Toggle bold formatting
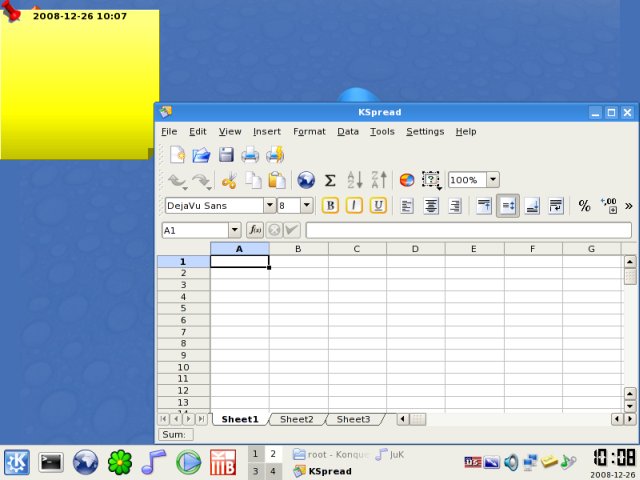The image size is (640, 480). tap(330, 205)
